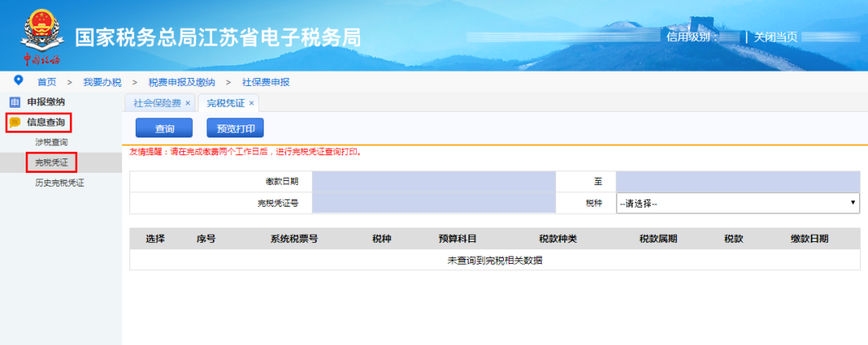Image resolution: width=868 pixels, height=345 pixels.
Task: Click the location pin breadcrumb icon
Action: (18, 81)
